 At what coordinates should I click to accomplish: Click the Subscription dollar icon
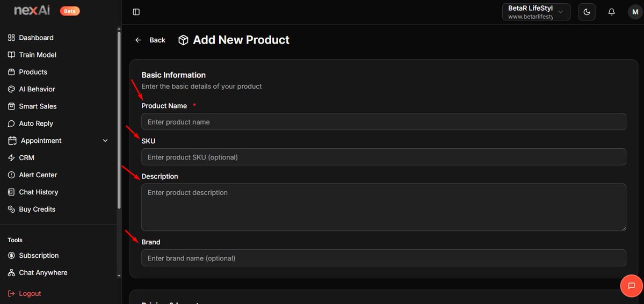(x=11, y=256)
